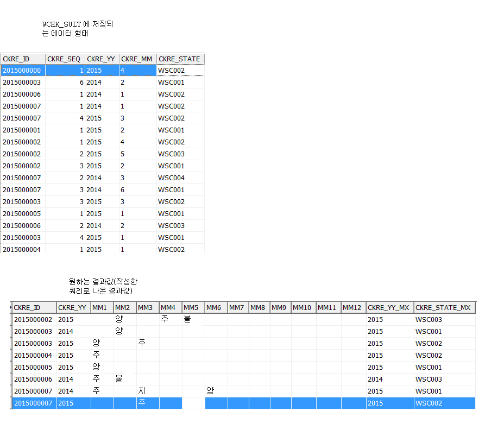The image size is (504, 443).
Task: Click the MM1 column header
Action: coord(102,308)
